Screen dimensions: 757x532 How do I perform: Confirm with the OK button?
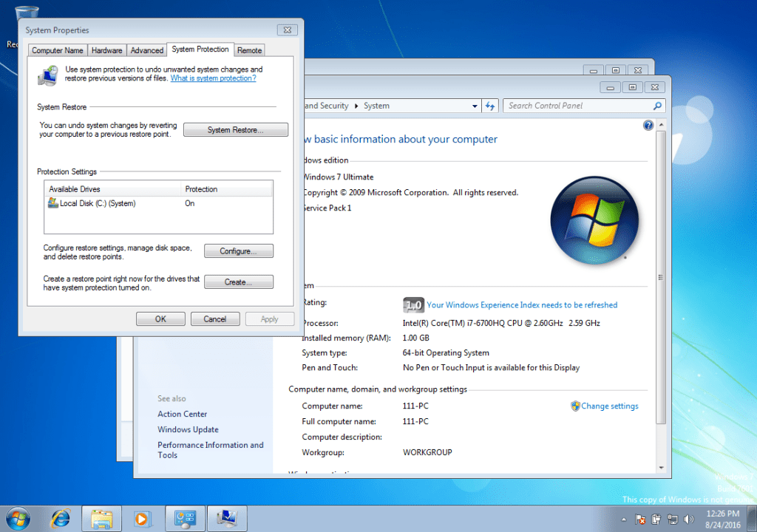tap(160, 319)
